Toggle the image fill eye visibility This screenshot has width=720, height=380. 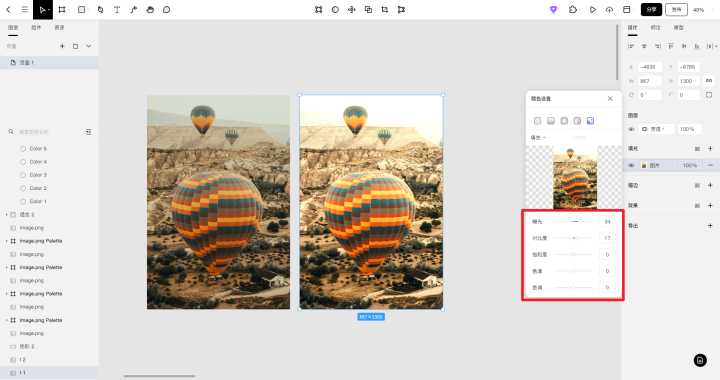pyautogui.click(x=632, y=165)
